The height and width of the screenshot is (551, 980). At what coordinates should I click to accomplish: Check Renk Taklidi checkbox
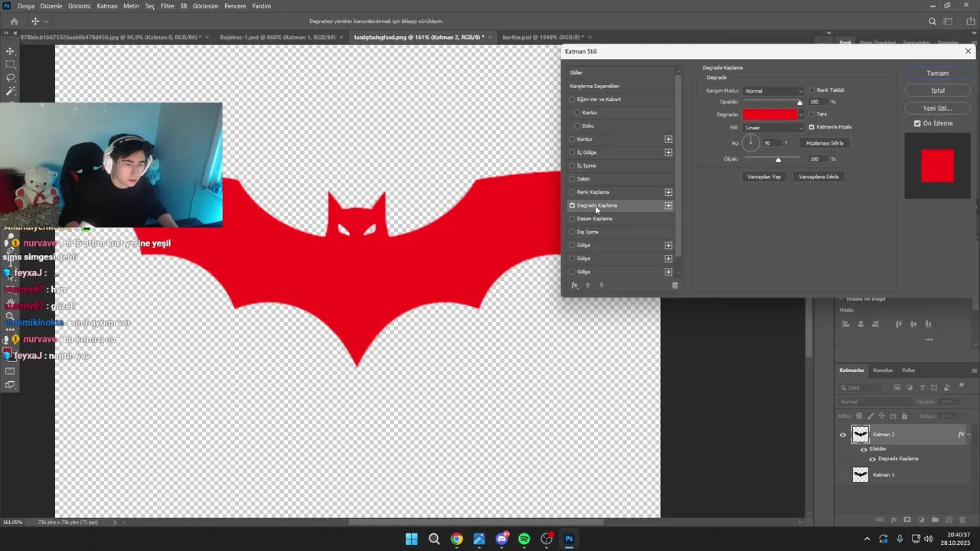[x=812, y=90]
